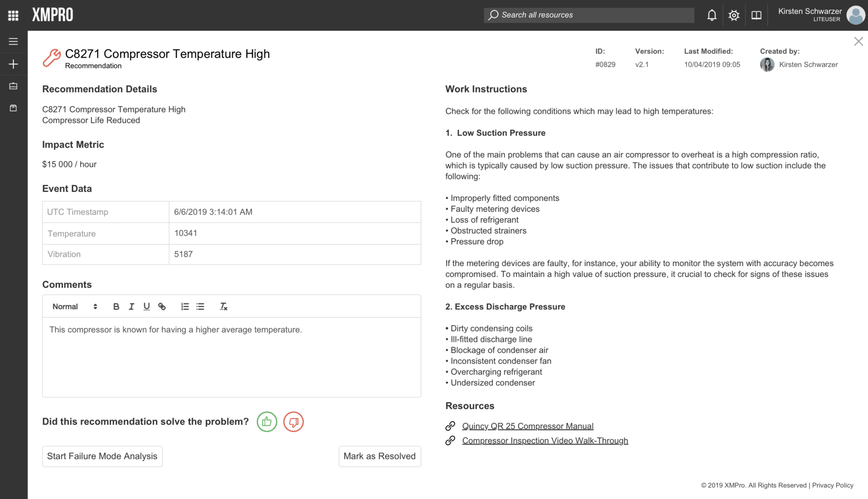Collapse the sidebar via hamburger icon
Screen dimensions: 868x499
point(13,41)
